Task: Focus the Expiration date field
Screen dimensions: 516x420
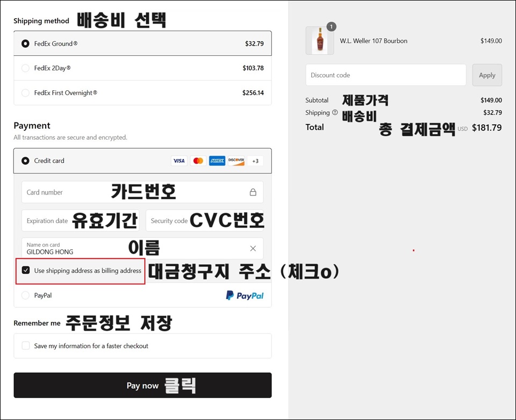Action: coord(80,220)
